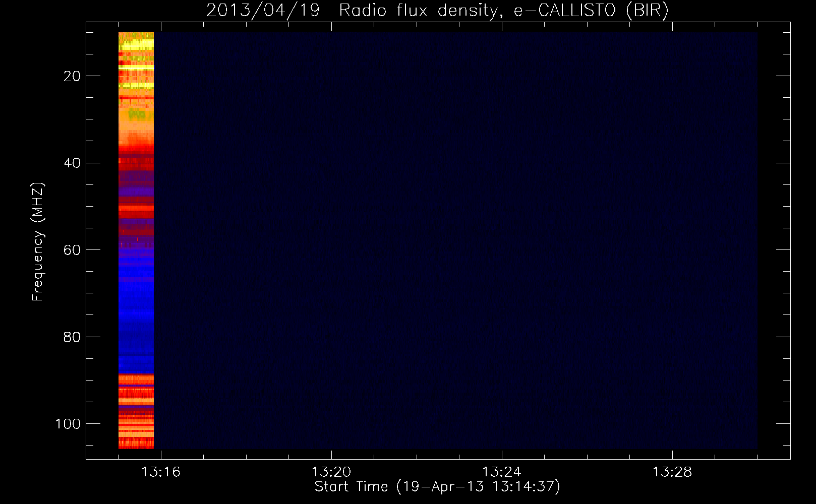Click the 13:28 time tick label

[x=672, y=472]
